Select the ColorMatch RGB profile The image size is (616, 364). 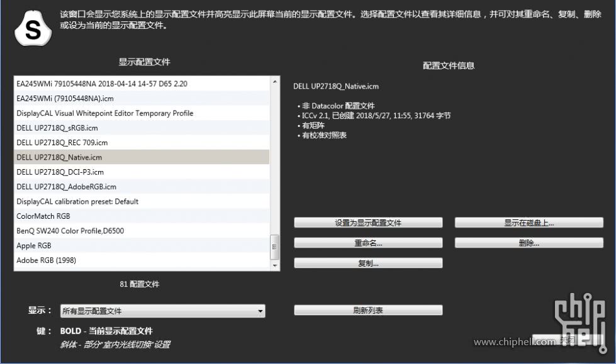(142, 216)
